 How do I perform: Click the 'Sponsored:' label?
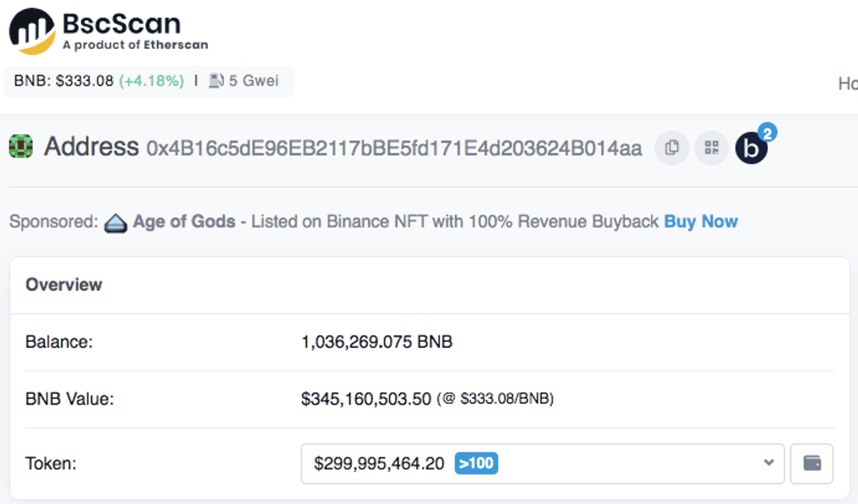pos(54,222)
